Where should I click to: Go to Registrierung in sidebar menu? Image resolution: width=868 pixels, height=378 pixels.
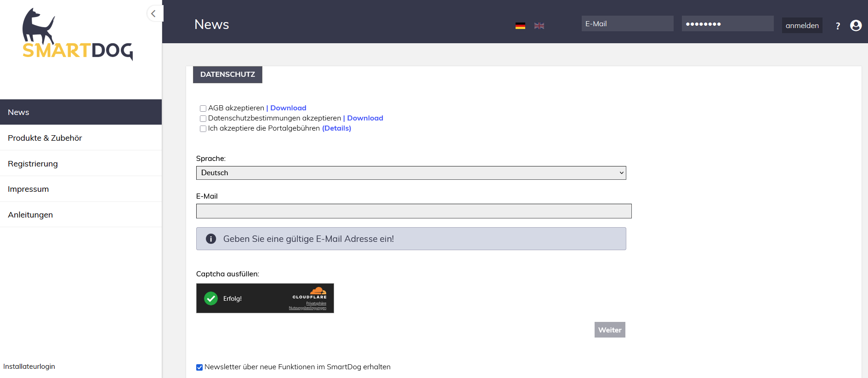coord(33,164)
